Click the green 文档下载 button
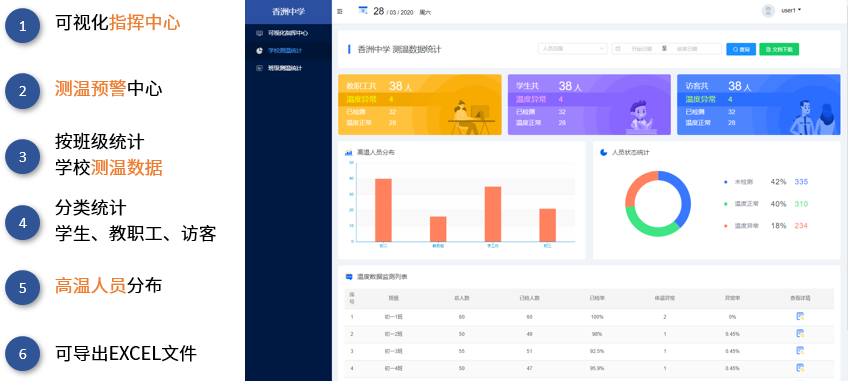 pos(779,49)
